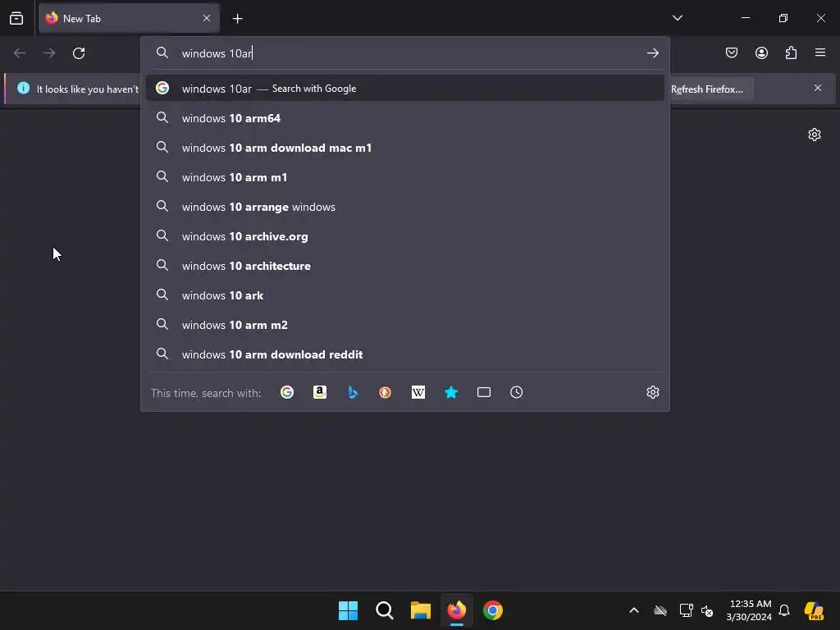Search in open Tabs icon
Image resolution: width=840 pixels, height=630 pixels.
[484, 392]
